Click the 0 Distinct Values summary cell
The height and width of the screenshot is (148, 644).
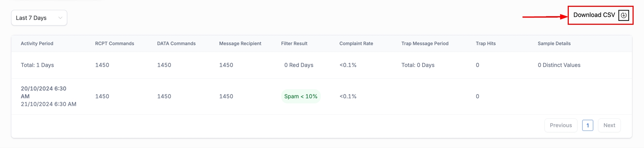point(559,65)
